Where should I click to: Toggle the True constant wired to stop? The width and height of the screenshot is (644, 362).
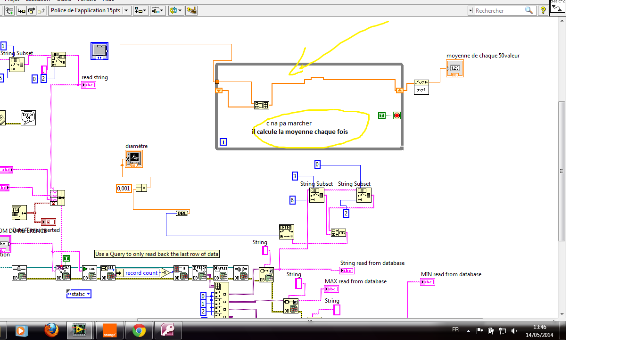382,115
